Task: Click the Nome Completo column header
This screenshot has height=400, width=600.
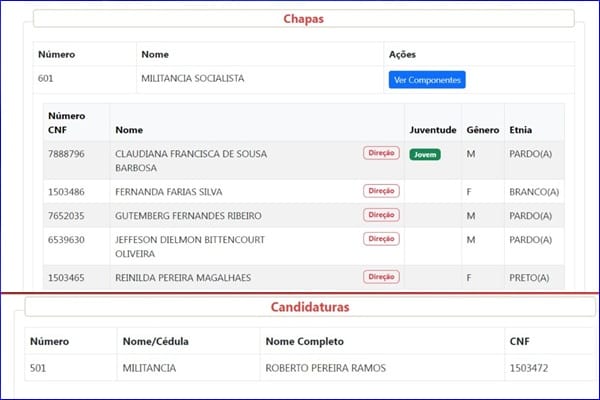Action: [305, 341]
